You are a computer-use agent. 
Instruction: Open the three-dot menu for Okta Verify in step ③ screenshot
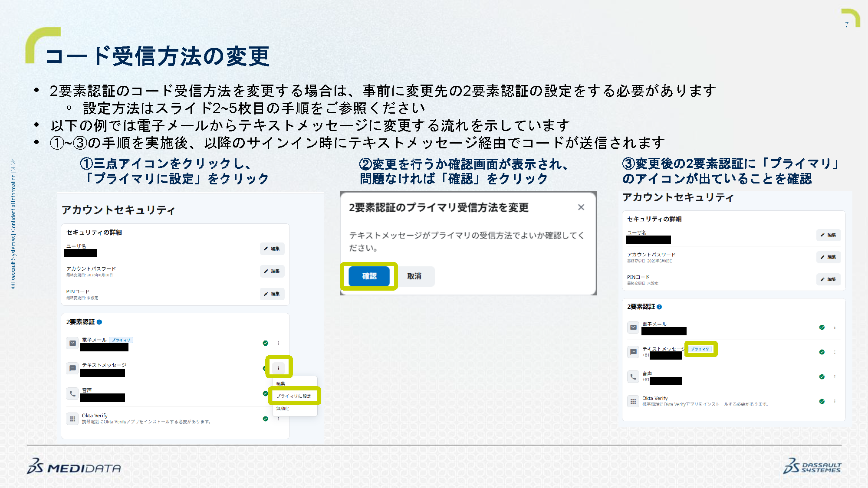pos(835,401)
